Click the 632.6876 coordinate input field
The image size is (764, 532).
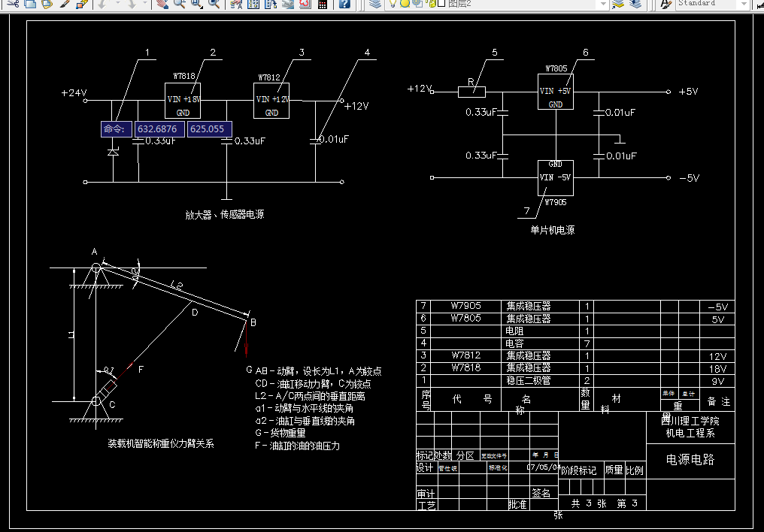point(160,129)
